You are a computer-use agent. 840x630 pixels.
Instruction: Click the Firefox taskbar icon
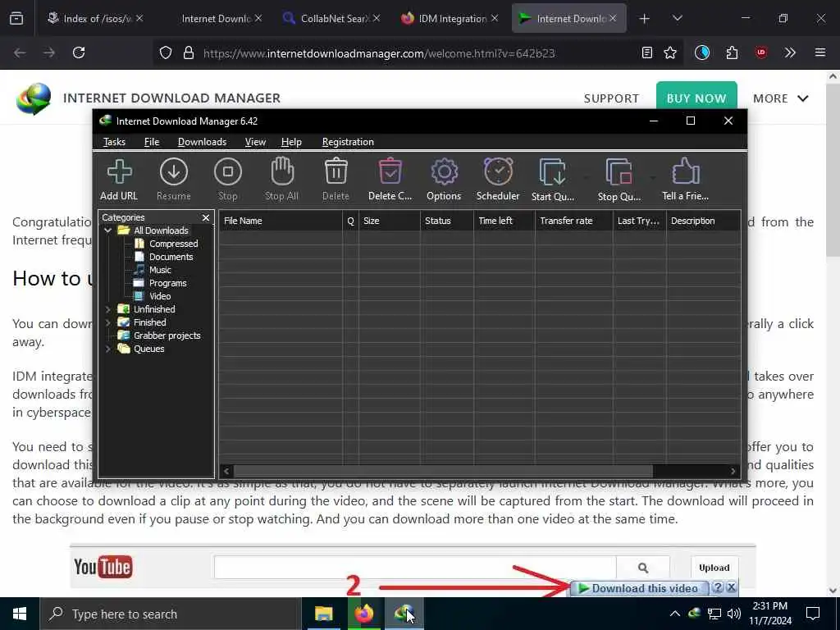tap(364, 614)
